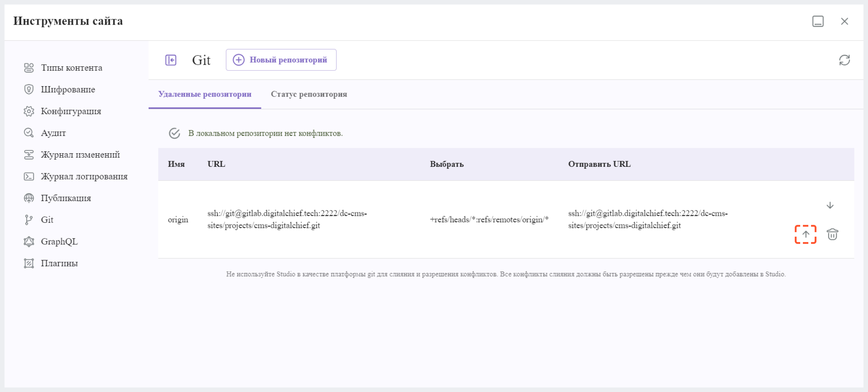Click the plus icon in Новый репозиторий
868x392 pixels.
[239, 60]
